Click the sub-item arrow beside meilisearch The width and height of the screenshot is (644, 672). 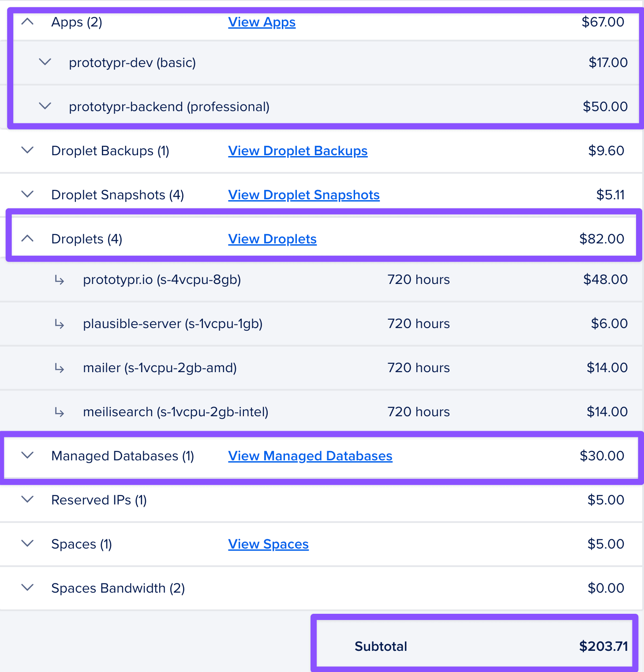click(60, 412)
